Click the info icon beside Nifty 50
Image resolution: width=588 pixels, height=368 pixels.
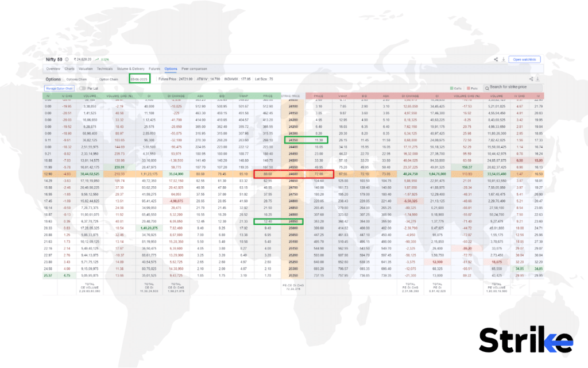tap(67, 59)
